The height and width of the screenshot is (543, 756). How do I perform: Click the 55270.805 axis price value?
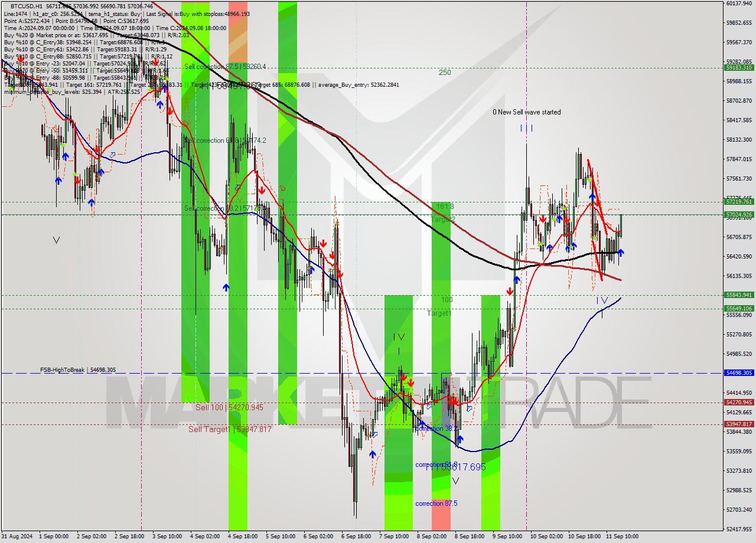coord(738,334)
